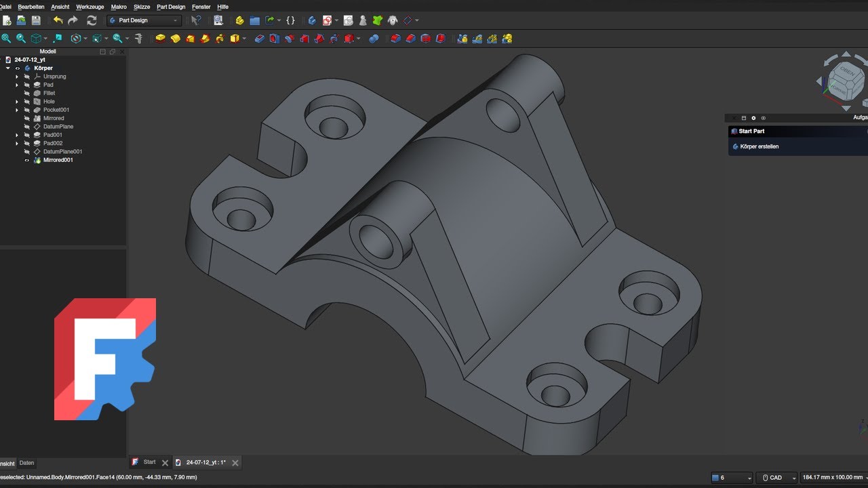Open the Part Design menu

171,7
